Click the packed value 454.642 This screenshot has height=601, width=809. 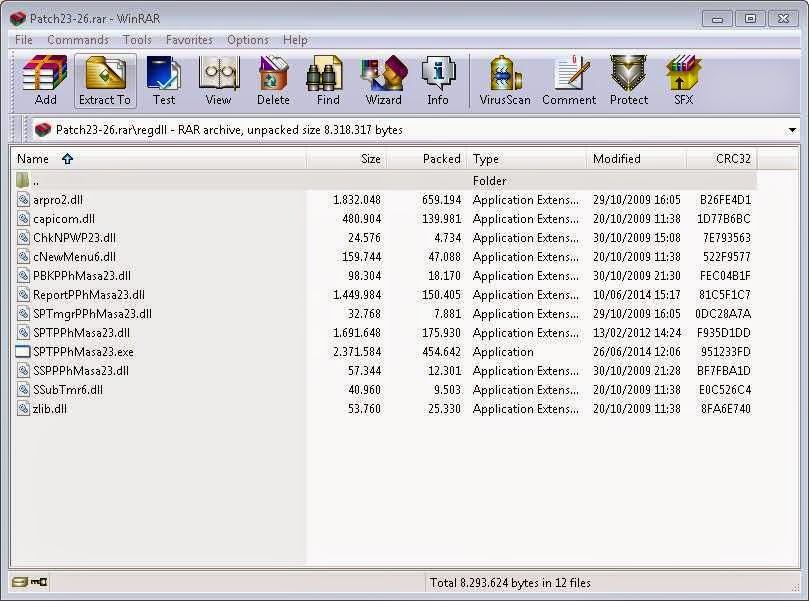click(x=441, y=352)
